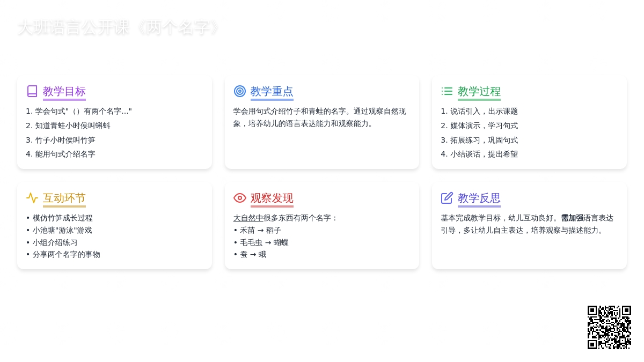The height and width of the screenshot is (362, 644).
Task: Select the 教学过程 card heading
Action: [479, 91]
